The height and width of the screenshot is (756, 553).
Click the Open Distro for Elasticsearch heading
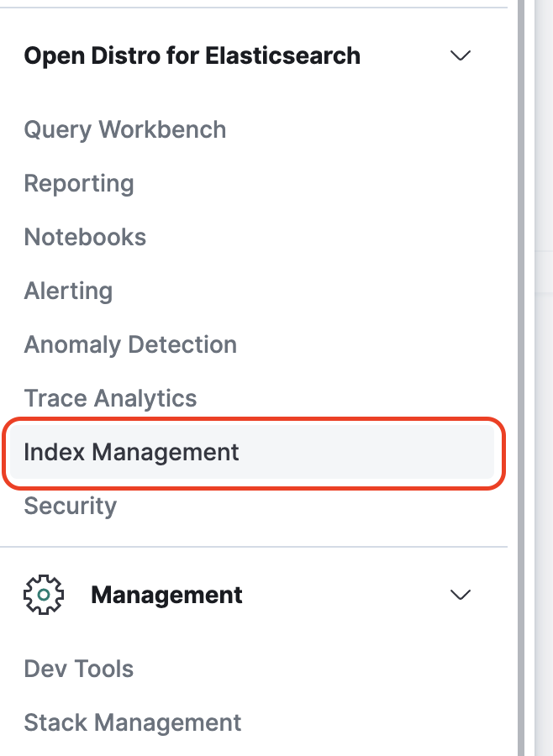(x=192, y=56)
